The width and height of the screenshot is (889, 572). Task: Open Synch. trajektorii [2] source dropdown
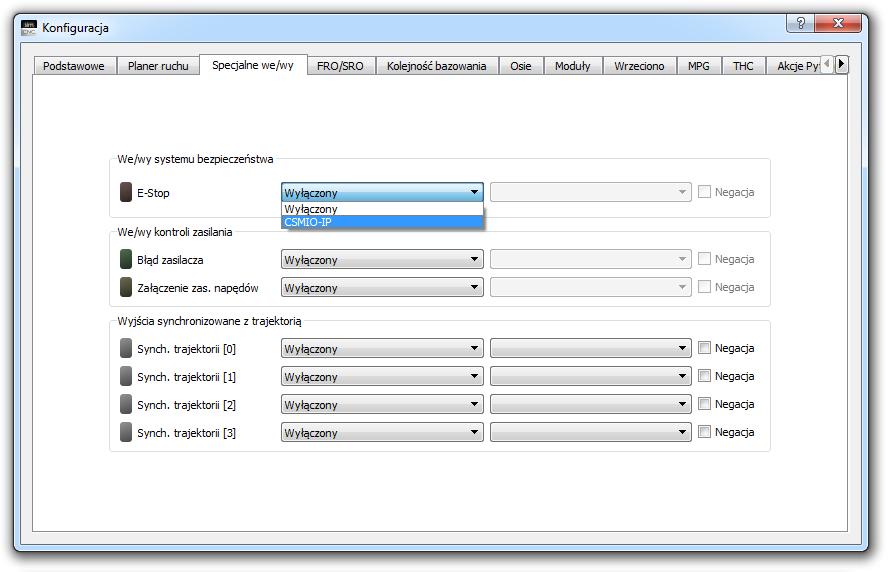382,404
